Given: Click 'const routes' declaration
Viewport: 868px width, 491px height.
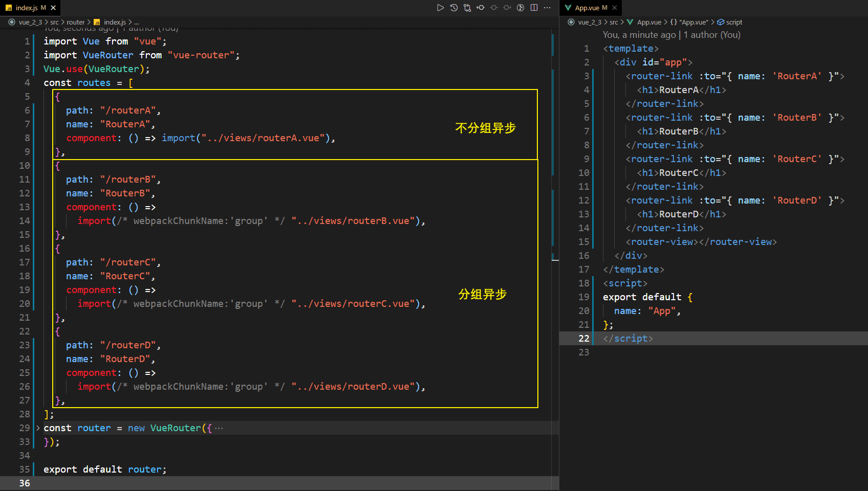Looking at the screenshot, I should click(77, 82).
